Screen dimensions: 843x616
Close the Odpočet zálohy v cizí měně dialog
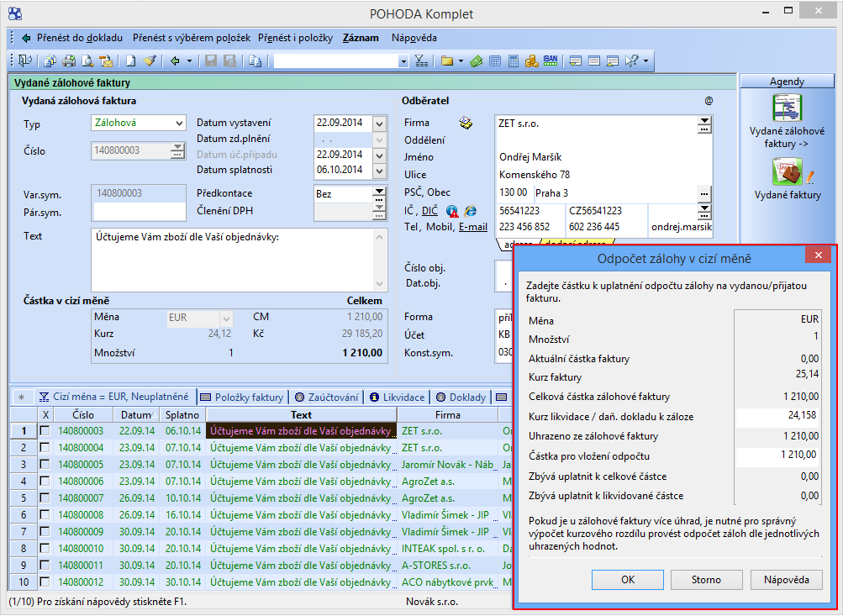[x=819, y=255]
